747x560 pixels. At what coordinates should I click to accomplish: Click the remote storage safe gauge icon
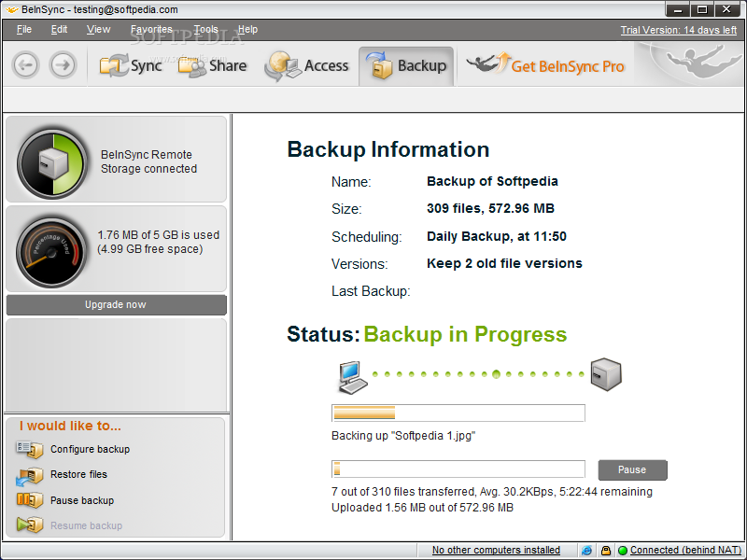pyautogui.click(x=52, y=163)
